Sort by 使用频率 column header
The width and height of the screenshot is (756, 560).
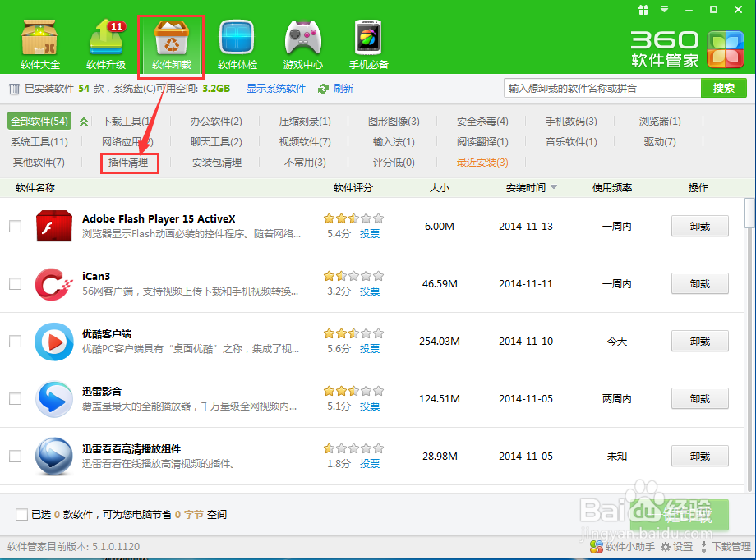pyautogui.click(x=612, y=187)
